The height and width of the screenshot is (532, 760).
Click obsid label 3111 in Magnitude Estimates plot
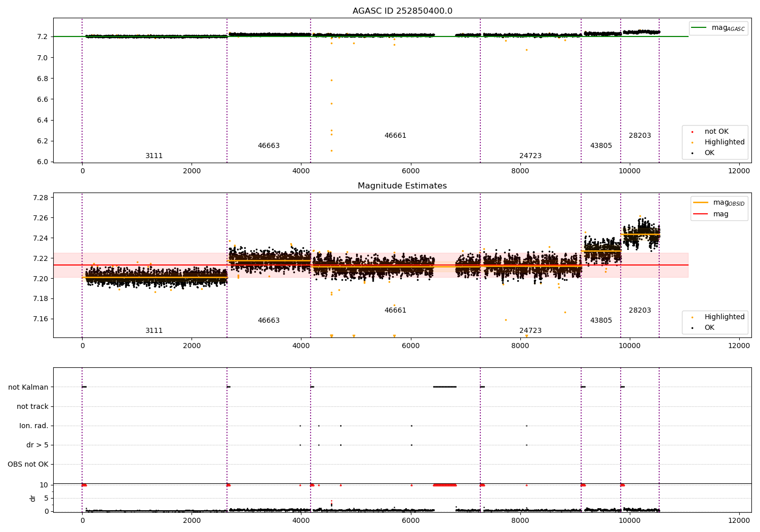(x=154, y=331)
